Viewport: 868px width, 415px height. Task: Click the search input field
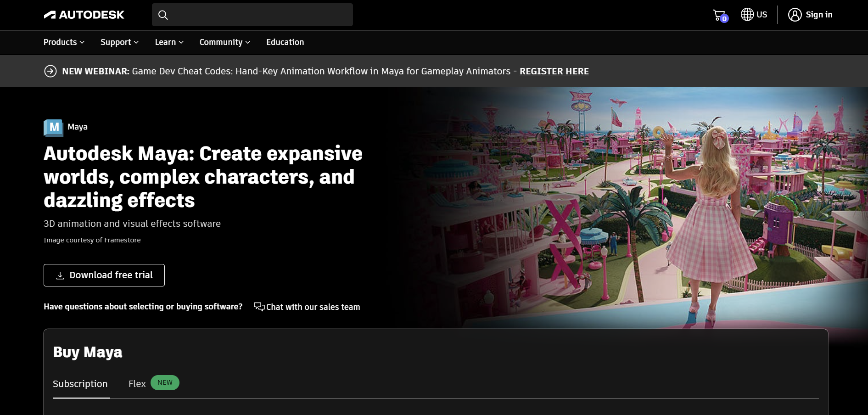coord(252,15)
